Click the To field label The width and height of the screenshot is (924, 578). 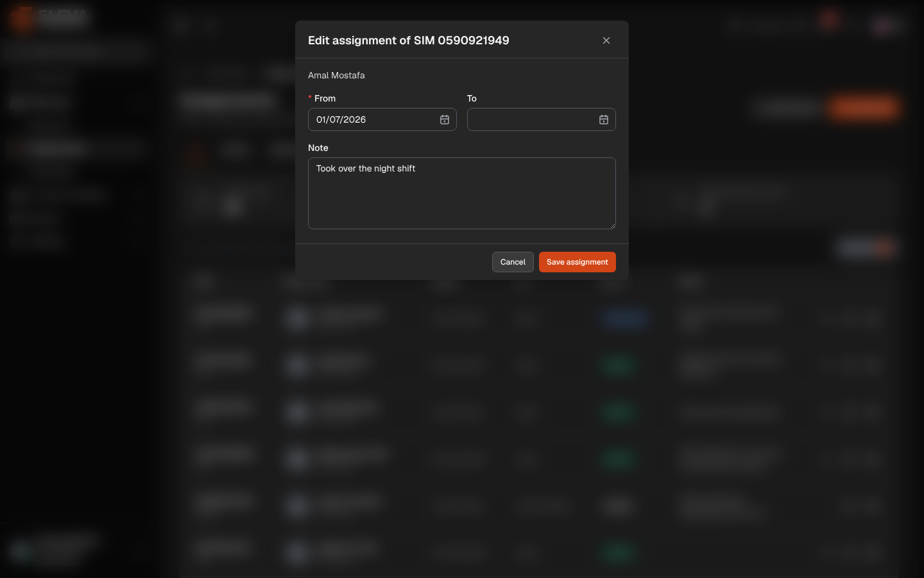472,98
